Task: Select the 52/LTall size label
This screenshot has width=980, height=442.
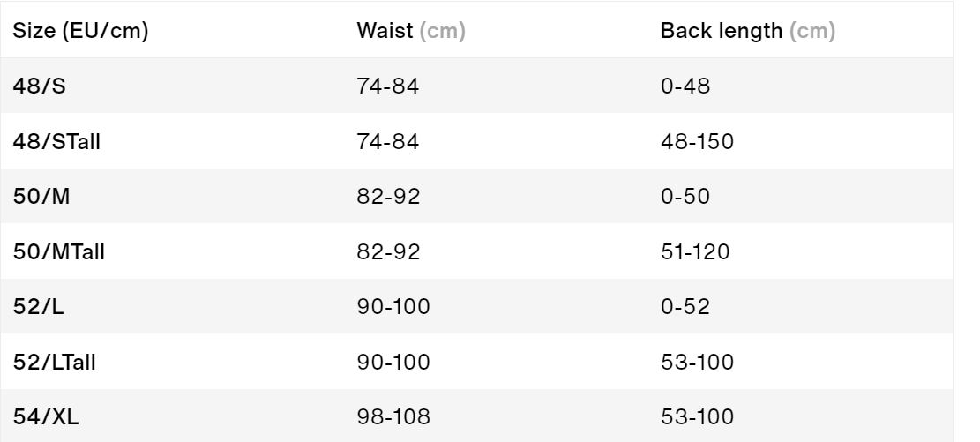Action: coord(54,362)
